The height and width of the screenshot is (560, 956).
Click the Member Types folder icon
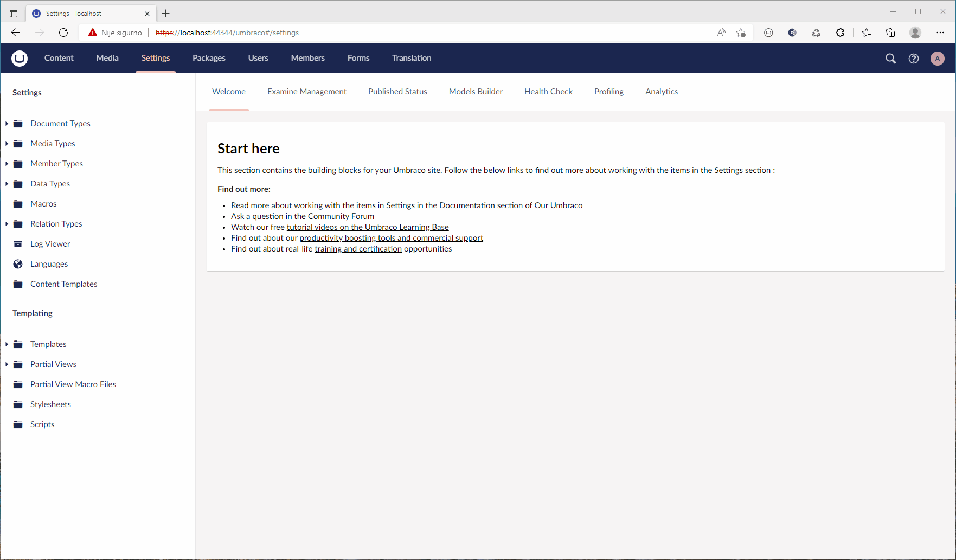coord(18,164)
